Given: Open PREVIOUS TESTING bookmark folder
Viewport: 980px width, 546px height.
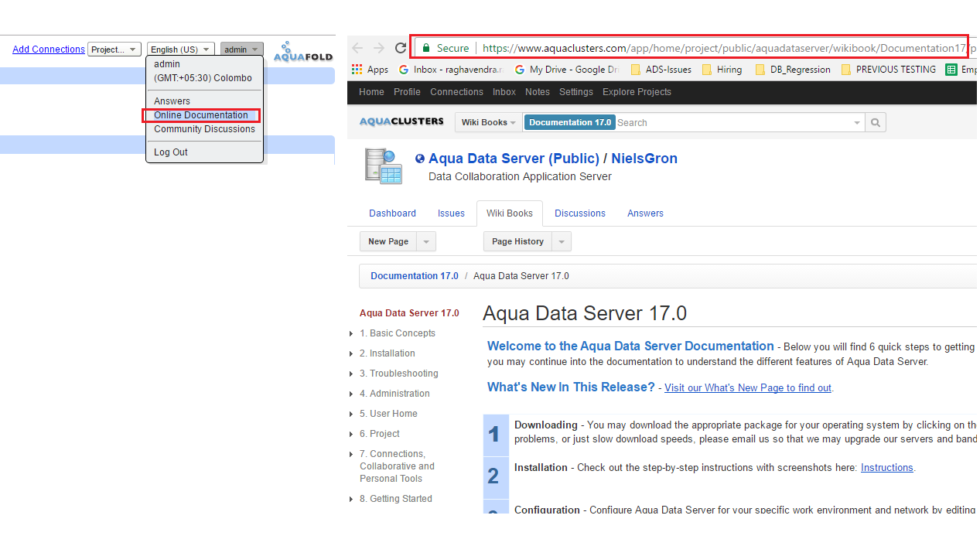Looking at the screenshot, I should [x=888, y=70].
